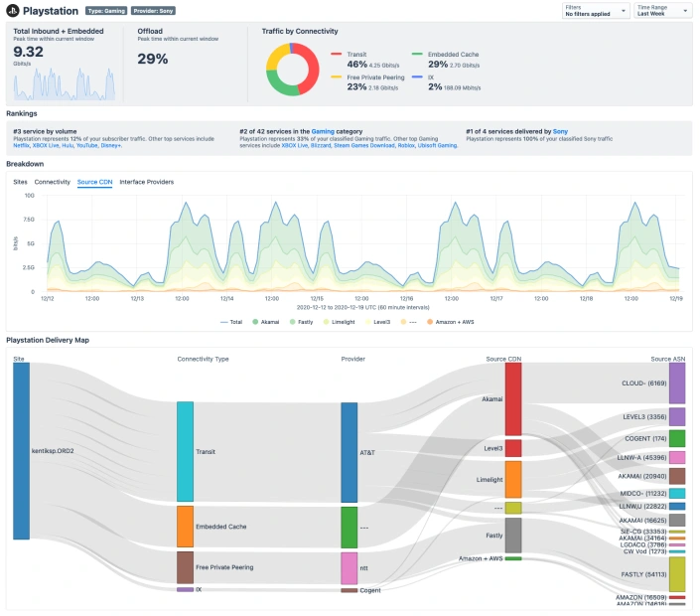
Task: Open the Time Range dropdown
Action: pyautogui.click(x=663, y=11)
